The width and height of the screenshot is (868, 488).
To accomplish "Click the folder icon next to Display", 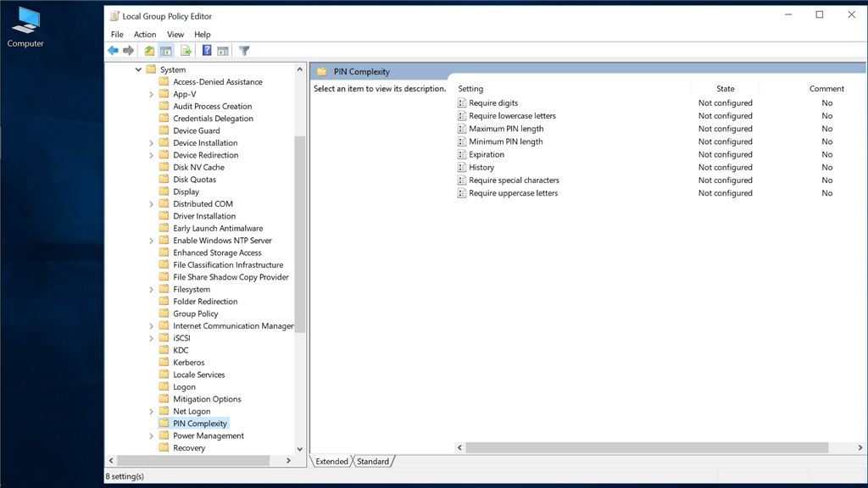I will [164, 191].
